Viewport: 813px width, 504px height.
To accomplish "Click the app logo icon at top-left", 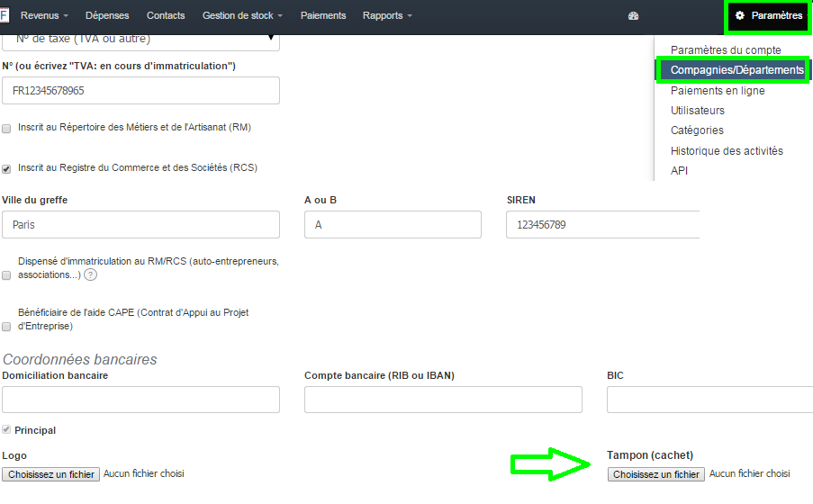I will (x=5, y=15).
